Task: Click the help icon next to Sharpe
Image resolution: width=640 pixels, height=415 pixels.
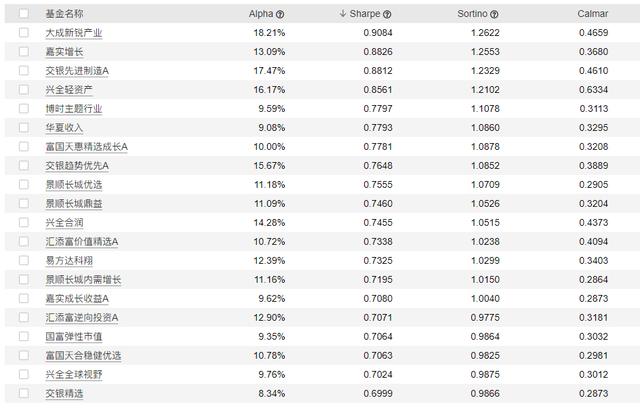Action: [387, 15]
